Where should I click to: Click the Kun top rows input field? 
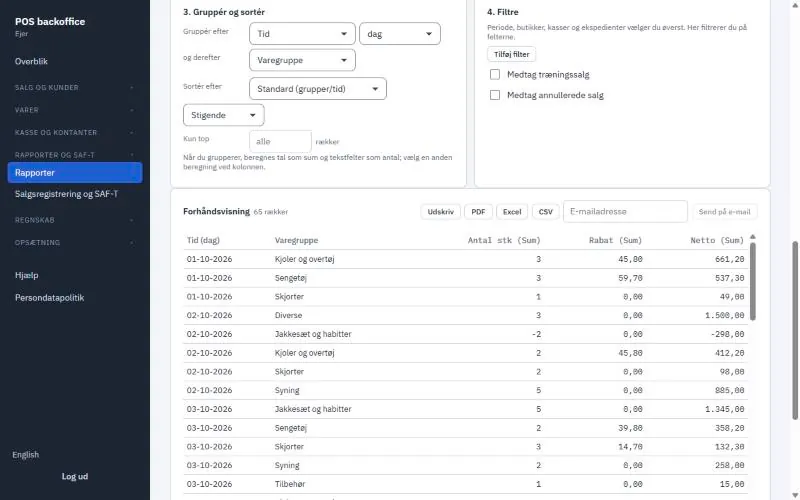coord(280,141)
